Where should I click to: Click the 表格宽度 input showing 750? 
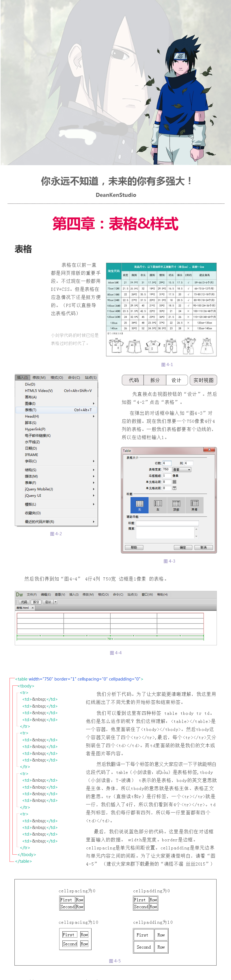point(167,470)
